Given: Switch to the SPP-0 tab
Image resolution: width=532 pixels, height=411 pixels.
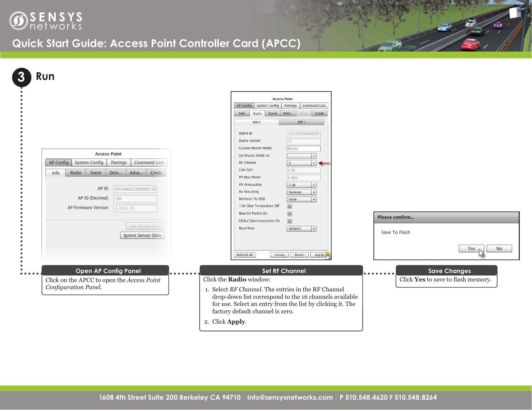Looking at the screenshot, I should pyautogui.click(x=256, y=122).
